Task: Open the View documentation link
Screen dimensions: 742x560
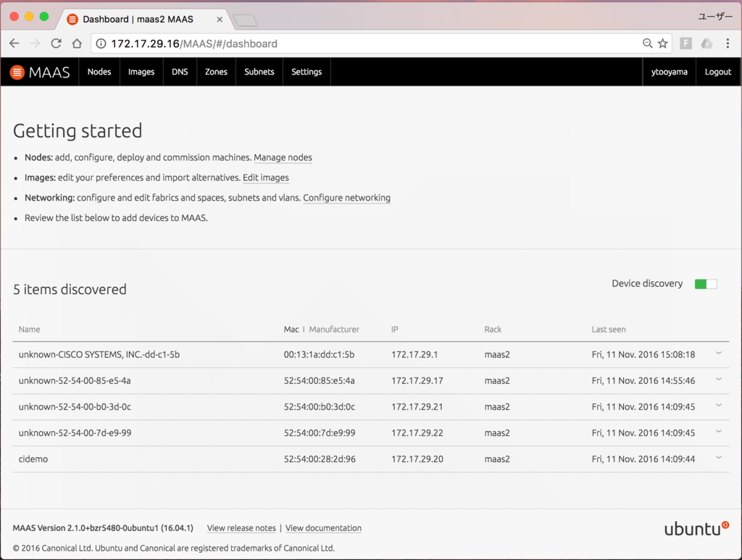Action: pyautogui.click(x=323, y=528)
